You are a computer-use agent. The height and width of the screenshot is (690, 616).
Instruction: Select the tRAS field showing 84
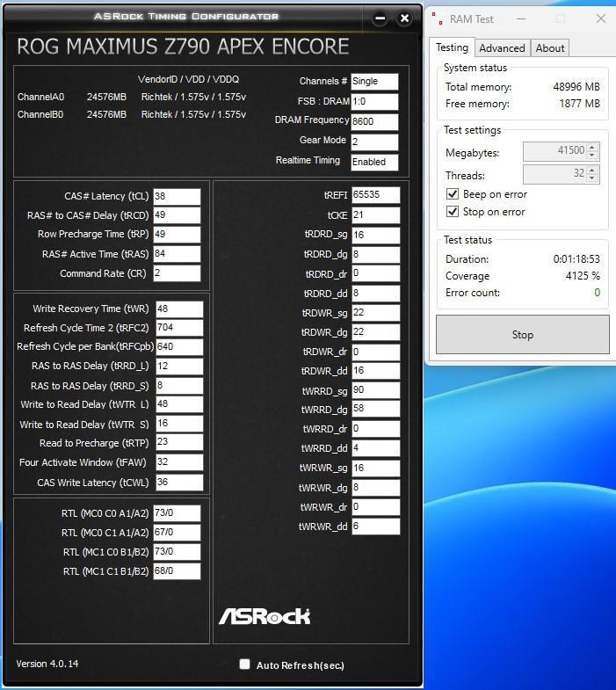[x=177, y=254]
